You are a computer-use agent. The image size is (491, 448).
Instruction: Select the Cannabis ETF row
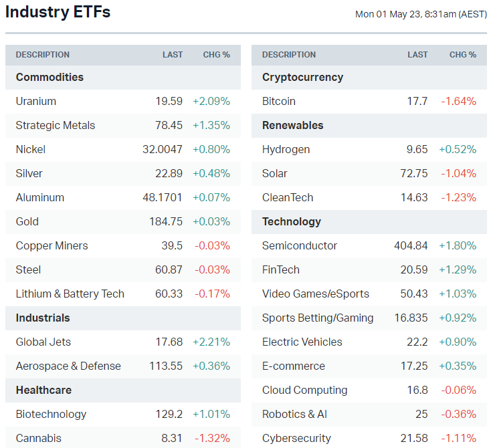tap(39, 438)
